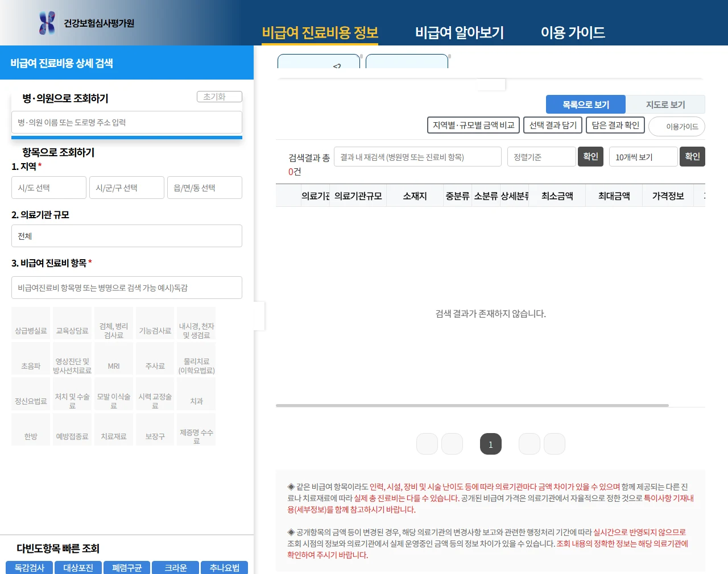Select the 정신요법료 category tile
Image resolution: width=728 pixels, height=574 pixels.
click(x=31, y=394)
